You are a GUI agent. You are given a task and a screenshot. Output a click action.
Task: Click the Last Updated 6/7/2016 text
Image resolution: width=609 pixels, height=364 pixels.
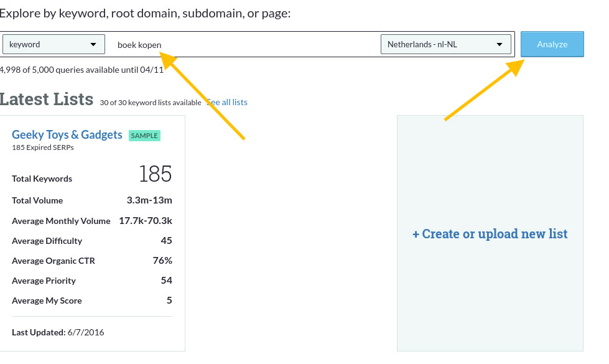pos(58,332)
